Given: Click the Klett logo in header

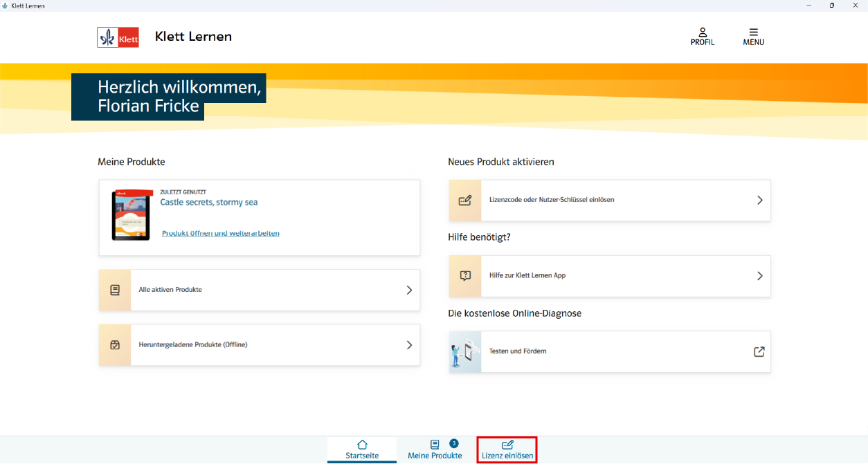Looking at the screenshot, I should point(118,37).
